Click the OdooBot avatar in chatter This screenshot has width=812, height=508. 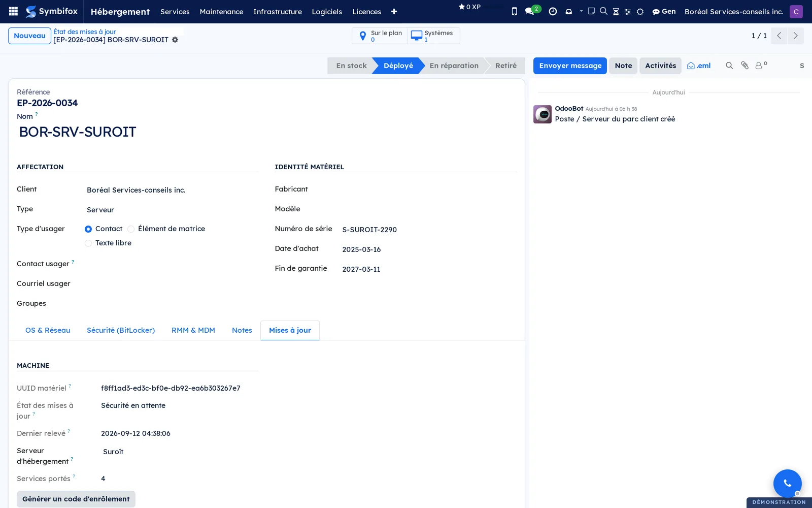[x=543, y=114]
